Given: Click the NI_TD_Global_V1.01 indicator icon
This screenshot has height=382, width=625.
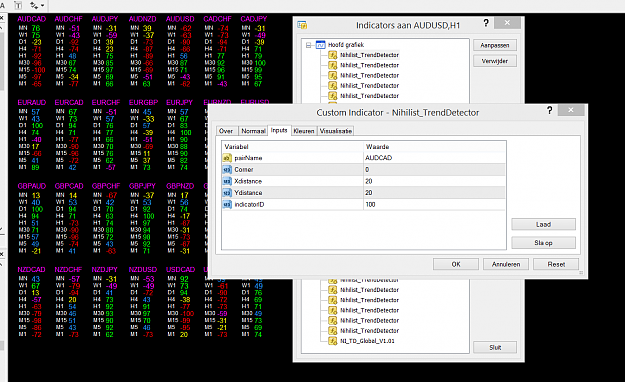Looking at the screenshot, I should 332,341.
